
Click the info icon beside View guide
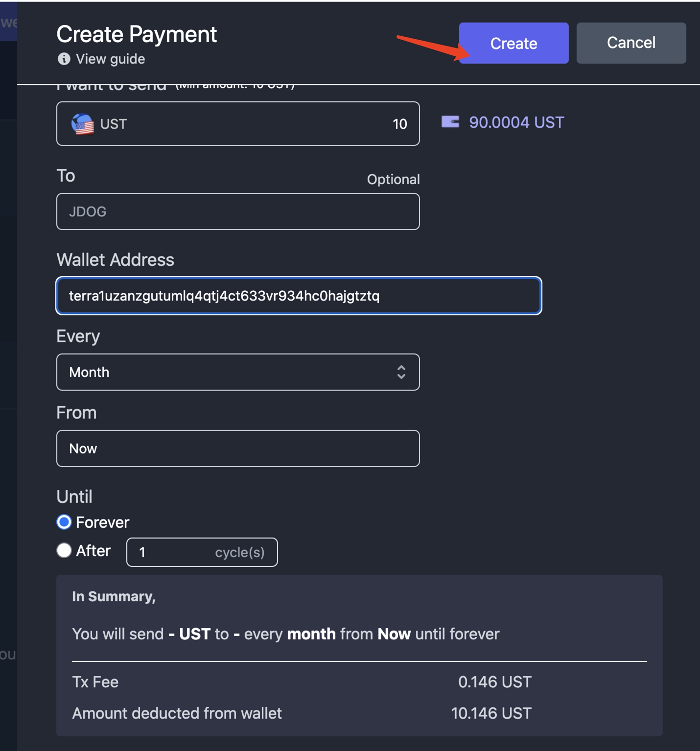[x=64, y=59]
